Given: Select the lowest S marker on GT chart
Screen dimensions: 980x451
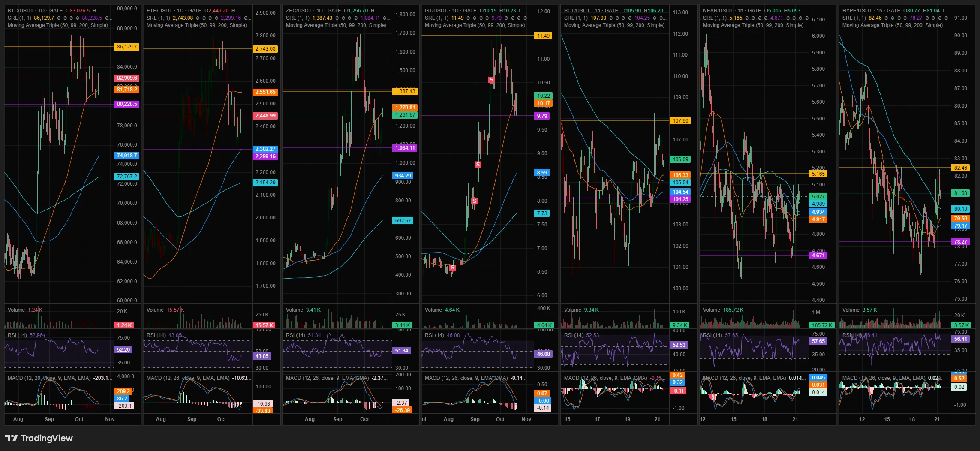Looking at the screenshot, I should click(x=452, y=268).
